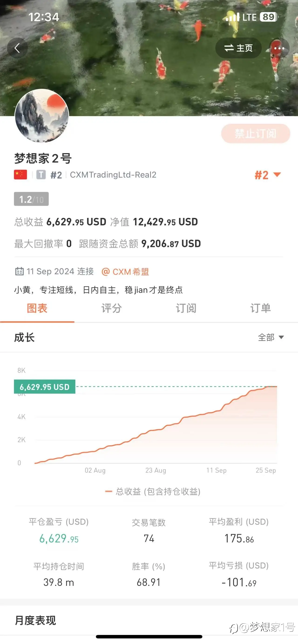Expand the 全部 time range dropdown
298x644 pixels.
coord(271,337)
